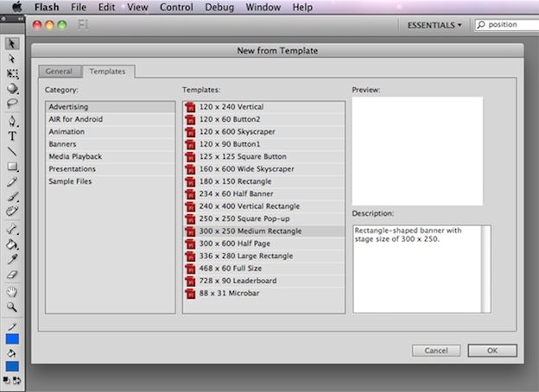Select the Banners category
Screen dimensions: 539x392
point(63,144)
